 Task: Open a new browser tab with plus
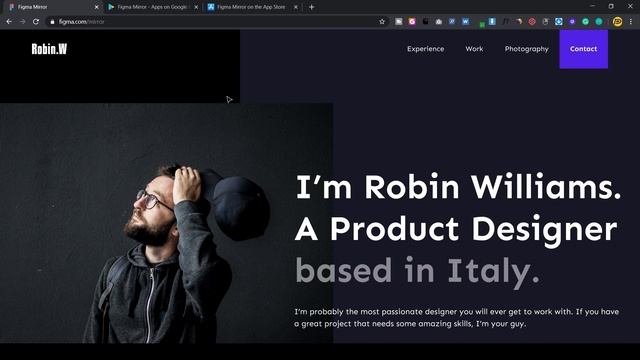tap(311, 7)
